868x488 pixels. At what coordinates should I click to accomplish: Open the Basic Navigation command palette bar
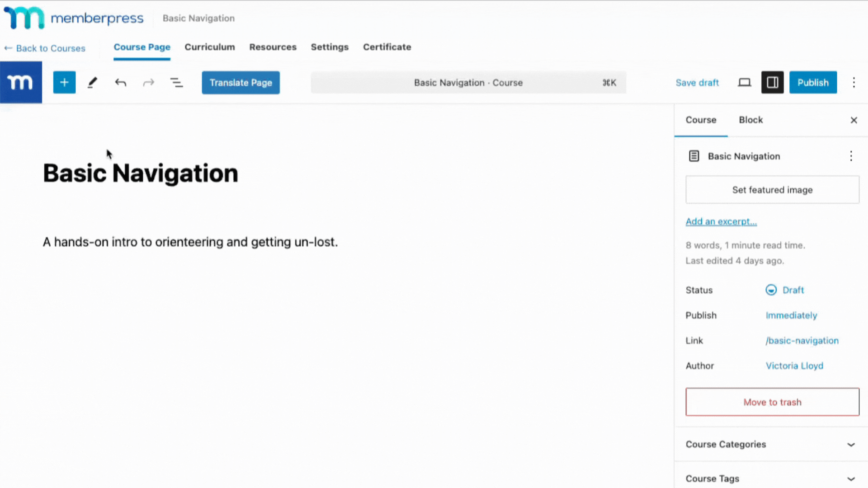[x=468, y=83]
